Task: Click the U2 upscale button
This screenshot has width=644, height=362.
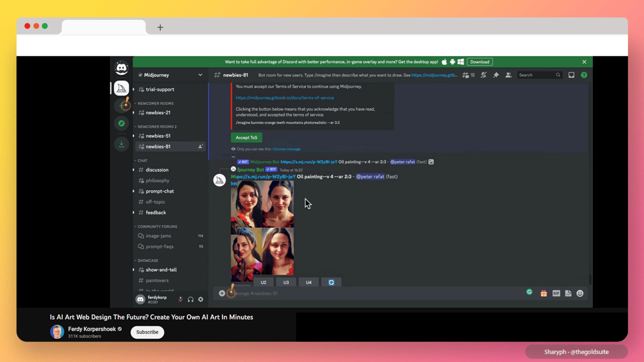Action: (264, 282)
